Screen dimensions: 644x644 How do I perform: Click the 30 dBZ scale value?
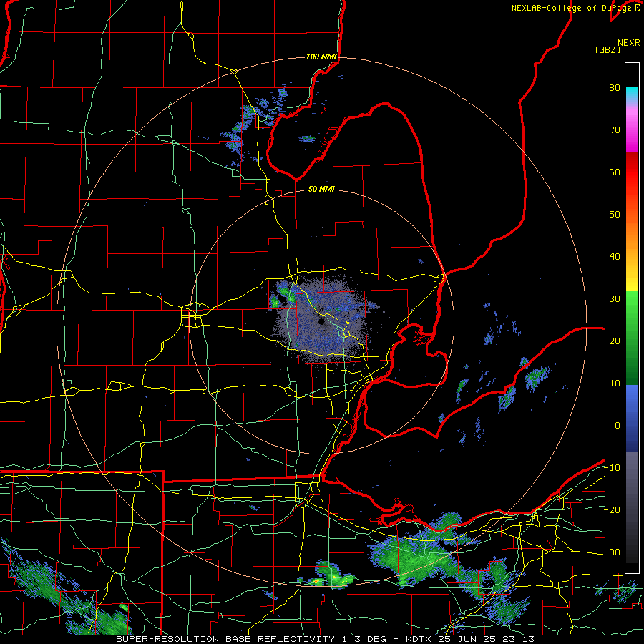615,299
